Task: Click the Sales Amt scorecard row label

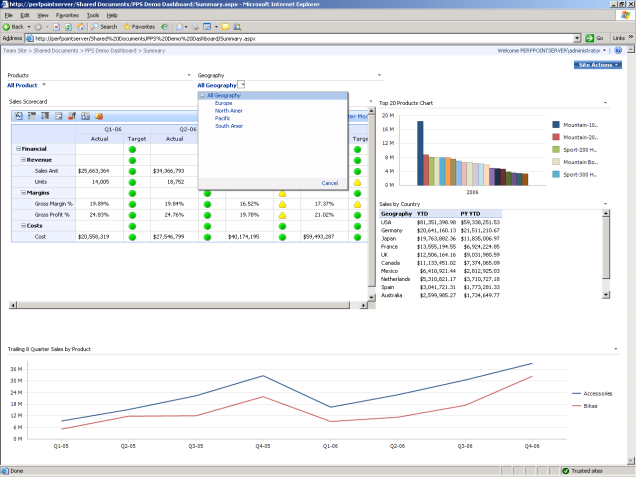Action: [x=46, y=171]
